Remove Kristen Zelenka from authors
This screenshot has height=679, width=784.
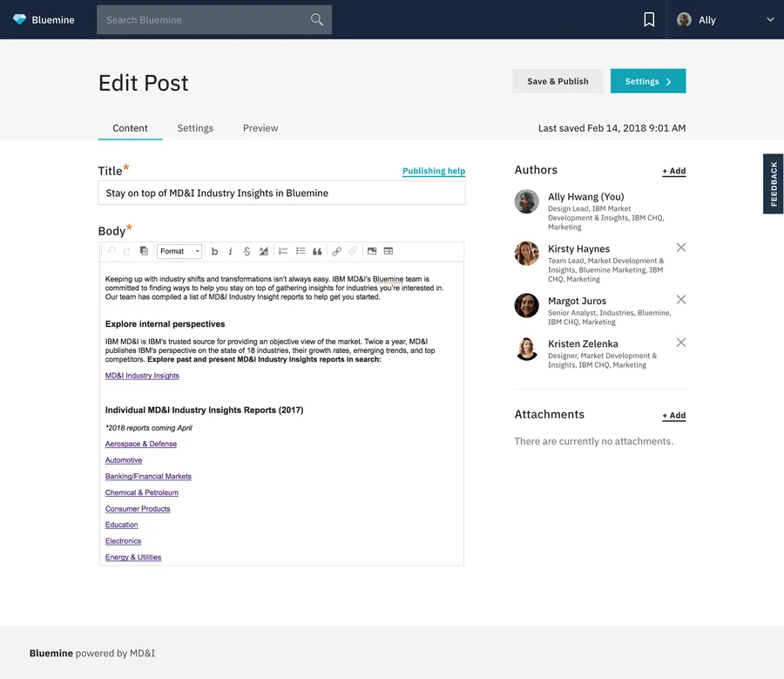(x=681, y=343)
